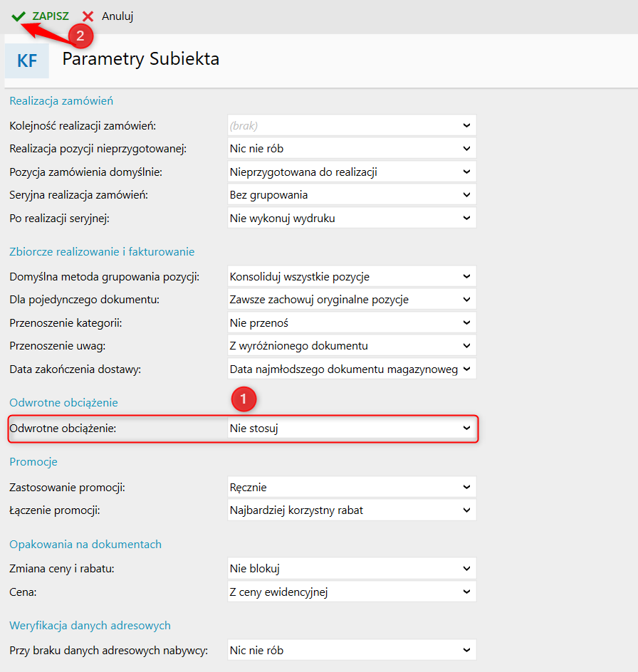
Task: Click the red X Anuluj icon
Action: (x=88, y=16)
